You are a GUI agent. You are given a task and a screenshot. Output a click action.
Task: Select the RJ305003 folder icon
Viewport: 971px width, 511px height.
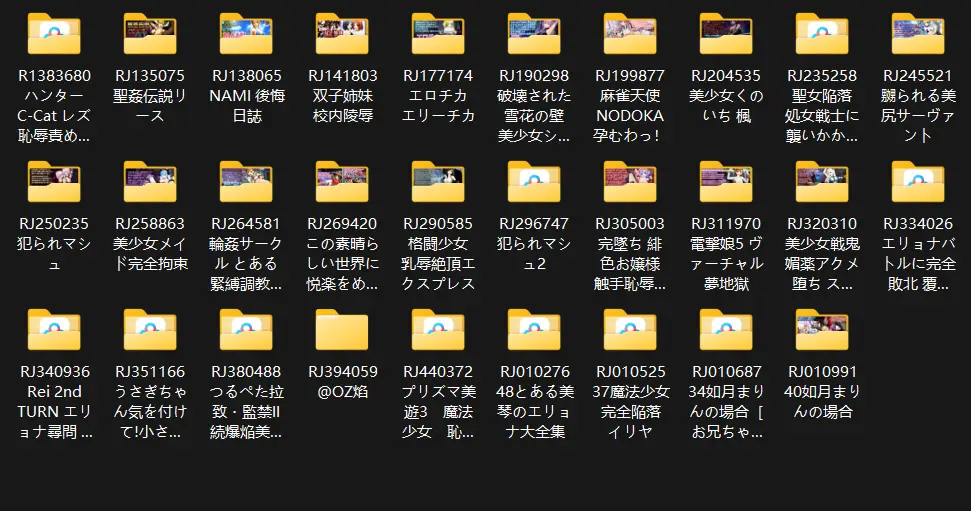[x=630, y=181]
